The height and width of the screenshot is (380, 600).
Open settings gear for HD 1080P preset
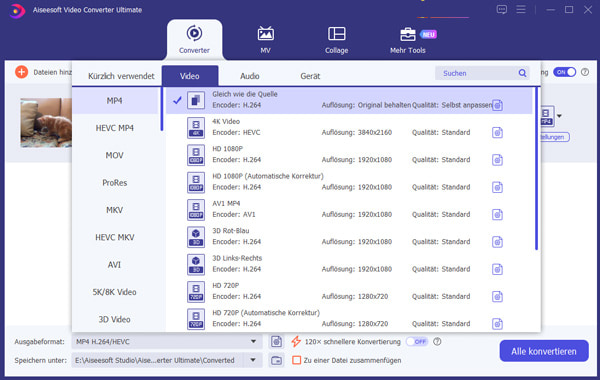click(x=497, y=160)
